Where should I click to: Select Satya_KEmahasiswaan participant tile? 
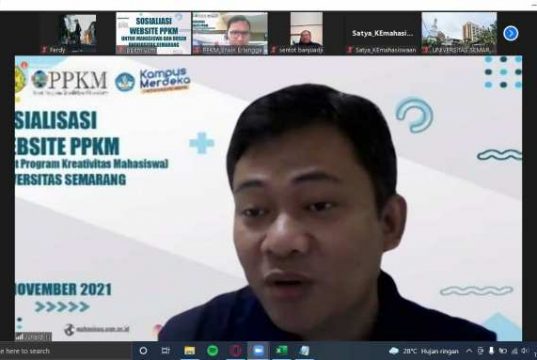click(x=383, y=33)
